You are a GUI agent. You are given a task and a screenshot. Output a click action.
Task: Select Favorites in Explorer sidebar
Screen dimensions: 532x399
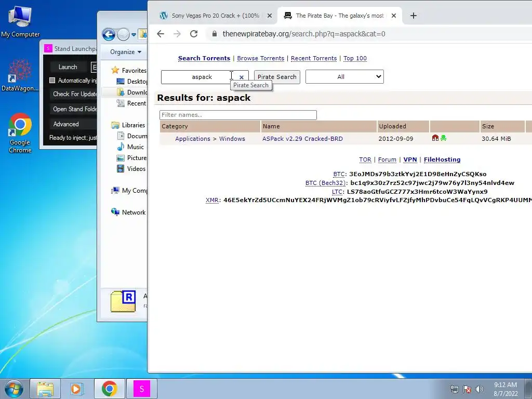(129, 70)
